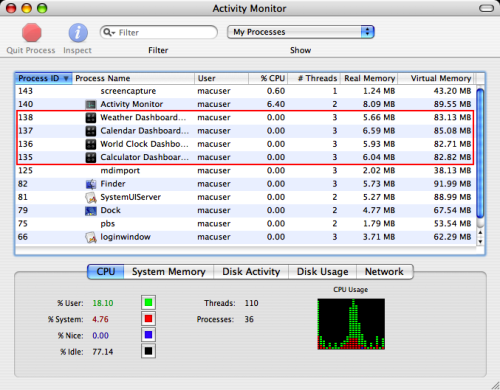
Task: Open the My Processes show dropdown
Action: [x=301, y=32]
